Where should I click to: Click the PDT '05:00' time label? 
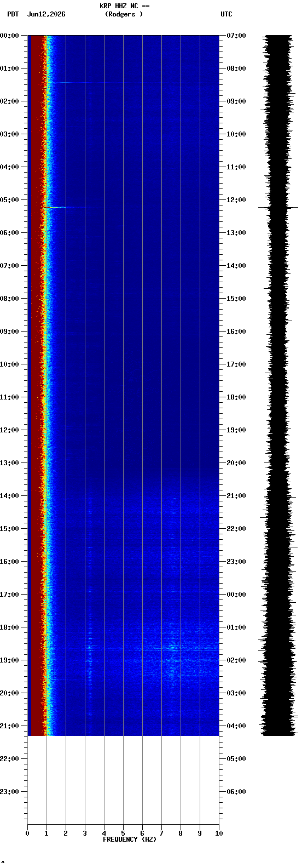9,200
